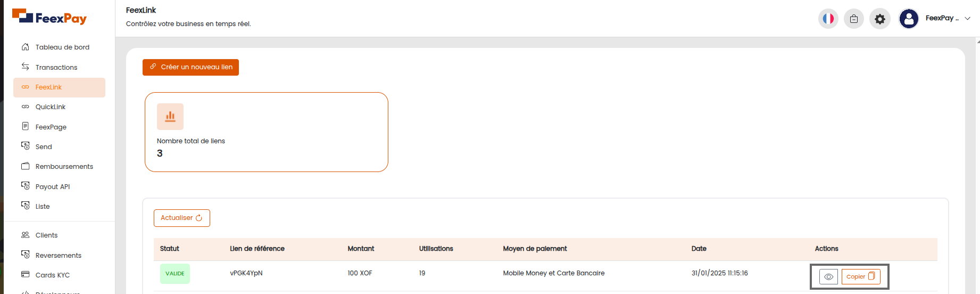Viewport: 980px width, 294px height.
Task: Click the utilisations value 19
Action: (422, 273)
